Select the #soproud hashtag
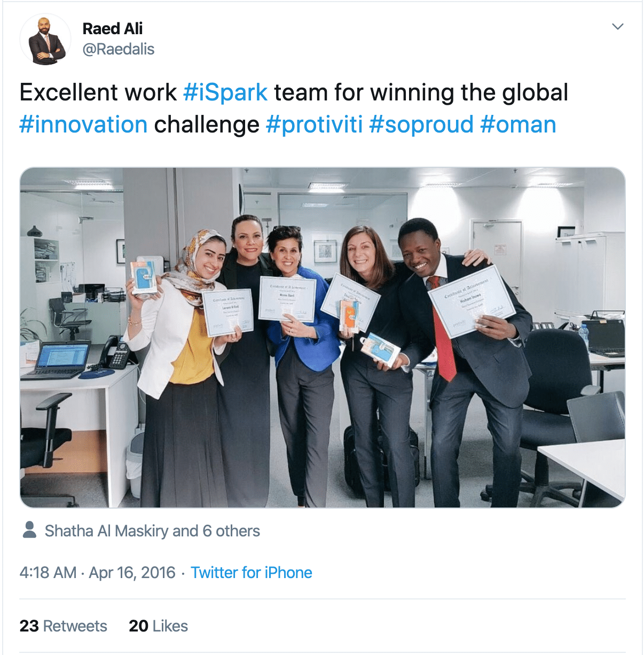This screenshot has width=644, height=655. pyautogui.click(x=421, y=124)
